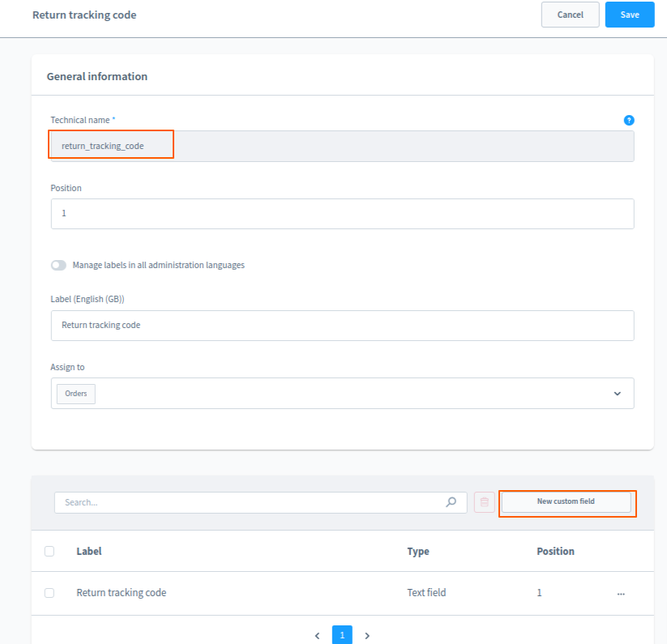Image resolution: width=667 pixels, height=644 pixels.
Task: Click the Cancel button
Action: pos(570,15)
